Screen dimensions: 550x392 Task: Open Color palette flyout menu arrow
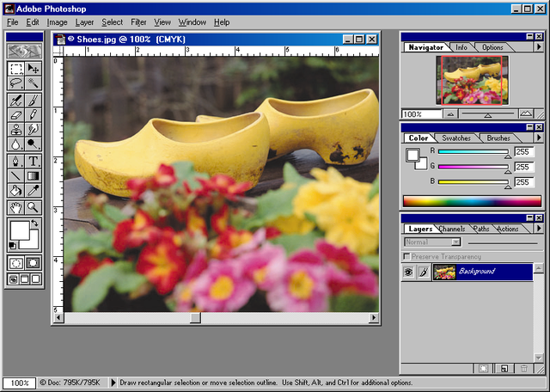point(539,138)
